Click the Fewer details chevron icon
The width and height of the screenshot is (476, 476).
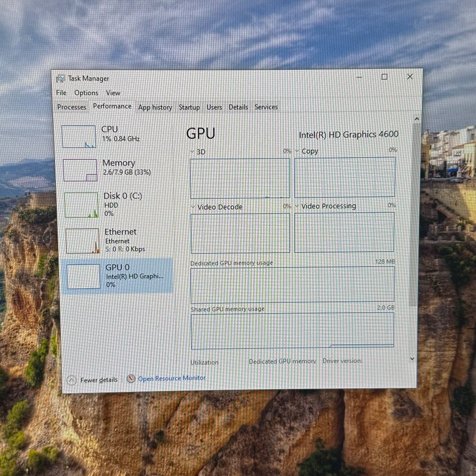point(71,380)
